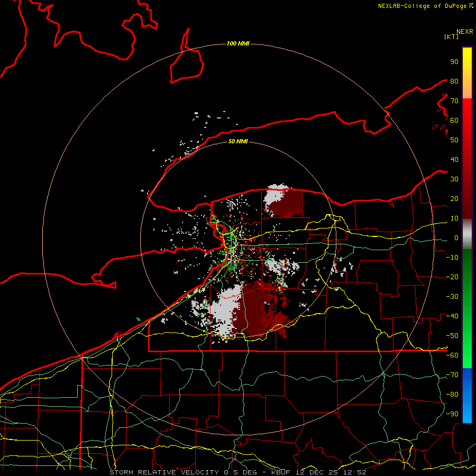
Task: Click the 100 NMI range ring label
Action: pyautogui.click(x=238, y=44)
